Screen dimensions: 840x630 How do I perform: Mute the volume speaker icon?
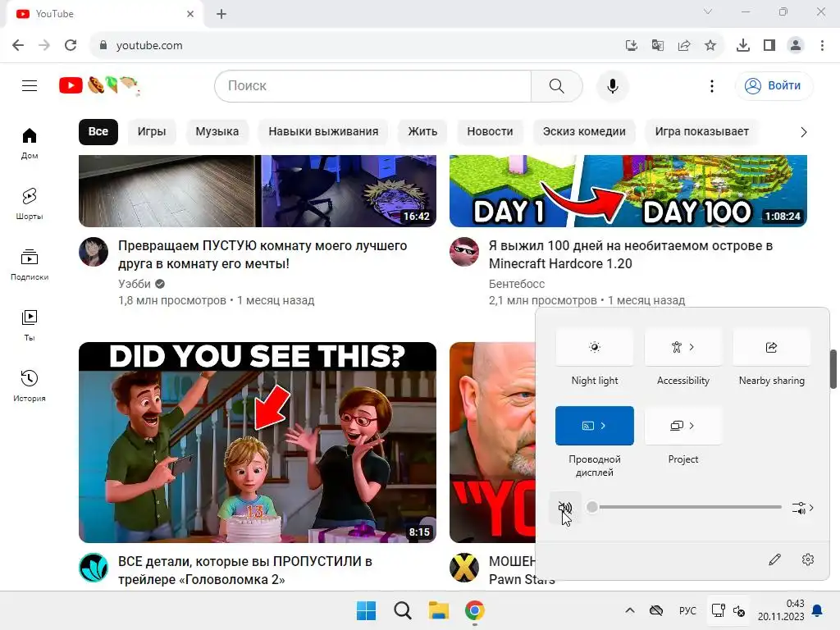pyautogui.click(x=565, y=507)
